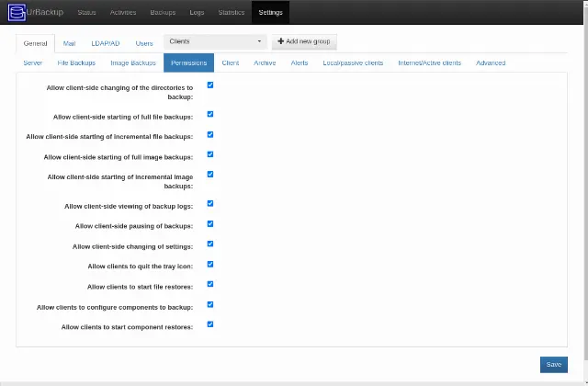Click the 'Allow client-side viewing of backup logs' label
This screenshot has width=588, height=386.
129,206
